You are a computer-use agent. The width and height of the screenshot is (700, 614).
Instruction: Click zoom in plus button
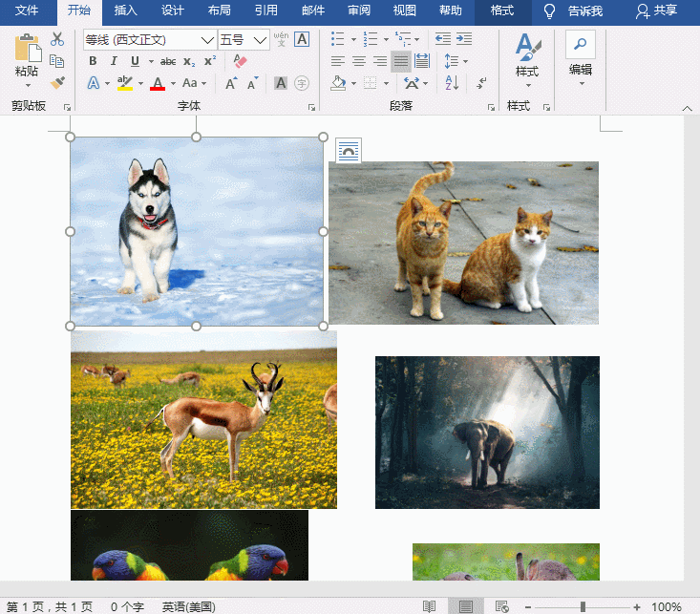(x=637, y=607)
